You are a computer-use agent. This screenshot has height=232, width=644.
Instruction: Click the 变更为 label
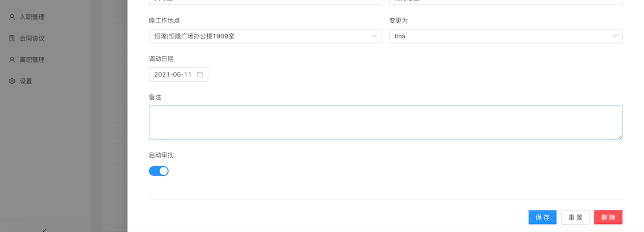(x=399, y=20)
